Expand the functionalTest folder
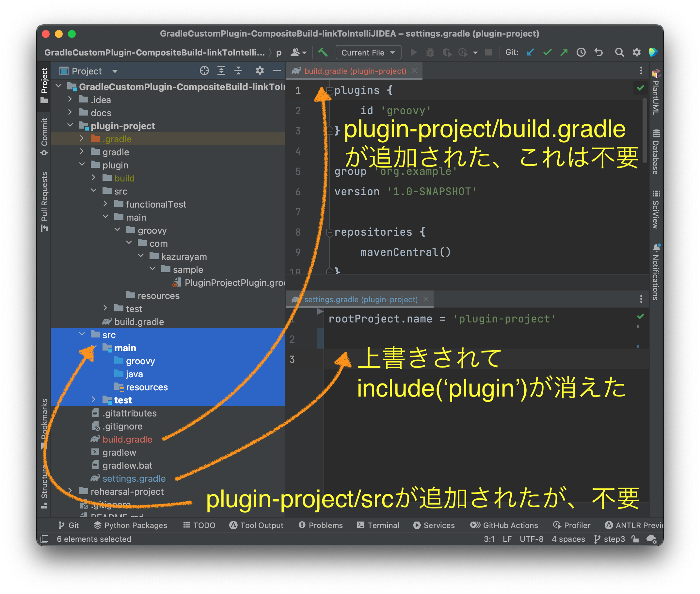700x594 pixels. pyautogui.click(x=105, y=204)
